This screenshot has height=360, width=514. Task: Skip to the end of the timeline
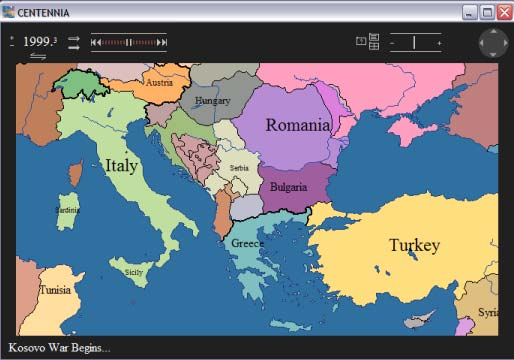pos(164,42)
